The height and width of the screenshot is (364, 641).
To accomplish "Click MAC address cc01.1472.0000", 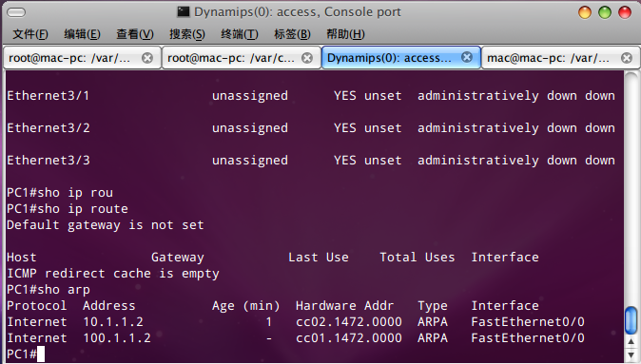I will coord(349,338).
